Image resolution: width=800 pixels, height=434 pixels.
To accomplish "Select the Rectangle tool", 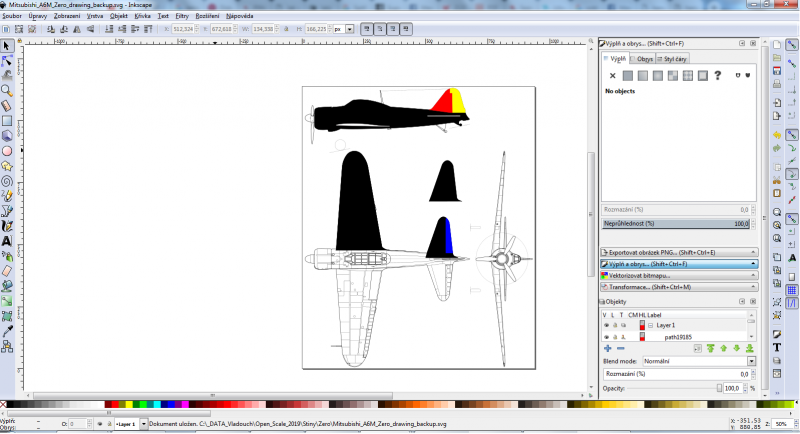I will [x=7, y=121].
